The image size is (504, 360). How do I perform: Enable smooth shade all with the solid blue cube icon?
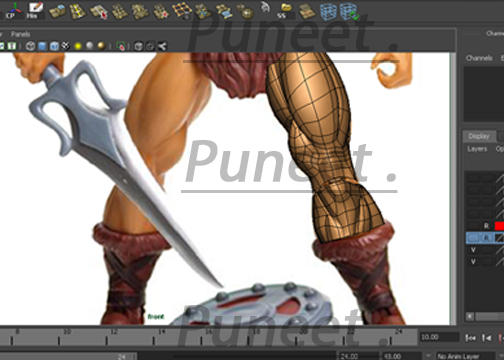click(42, 46)
